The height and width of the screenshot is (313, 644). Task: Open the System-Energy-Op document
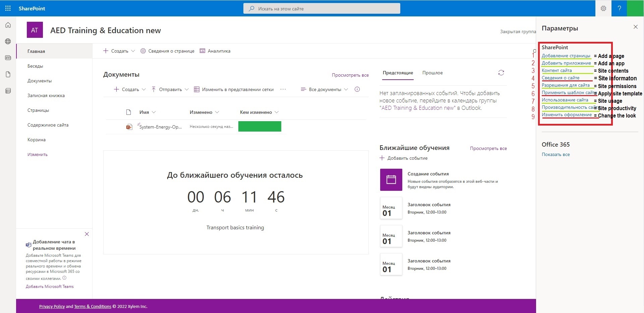(160, 127)
